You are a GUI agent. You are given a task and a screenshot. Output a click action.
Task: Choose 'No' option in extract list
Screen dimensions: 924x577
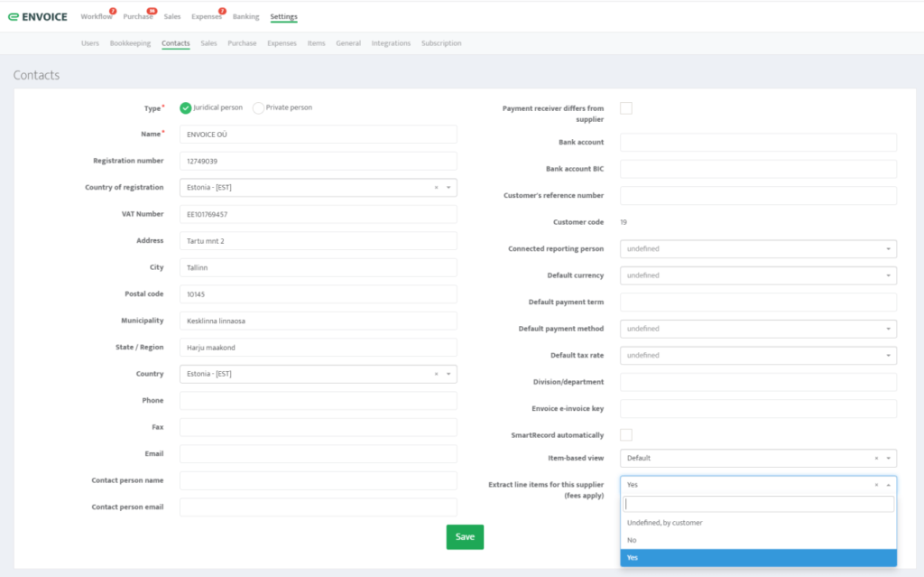tap(758, 540)
